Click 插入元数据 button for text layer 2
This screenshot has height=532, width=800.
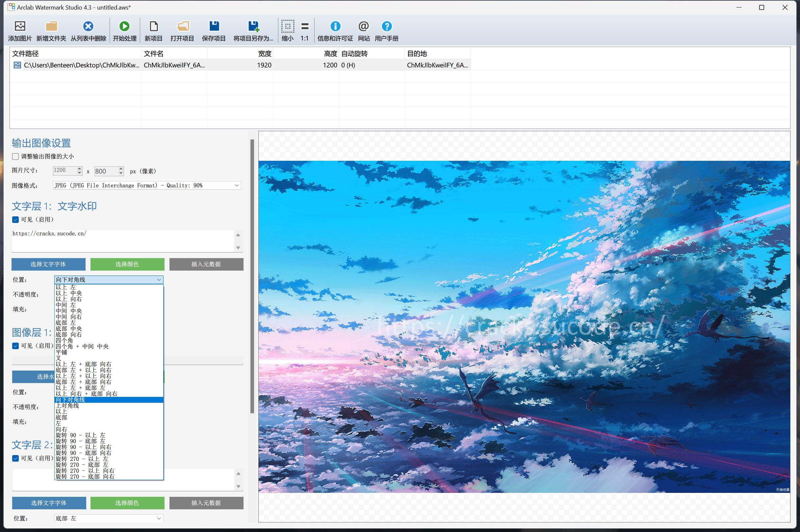(x=206, y=503)
